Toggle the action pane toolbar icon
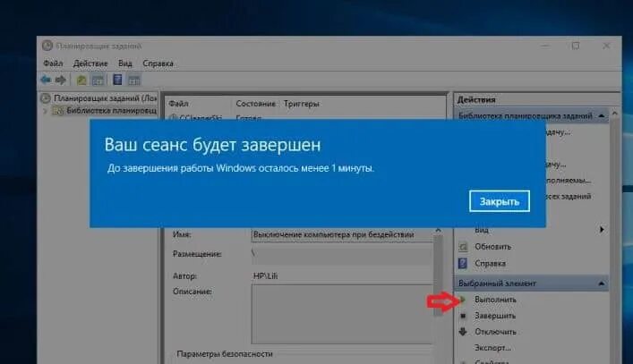 click(x=134, y=80)
